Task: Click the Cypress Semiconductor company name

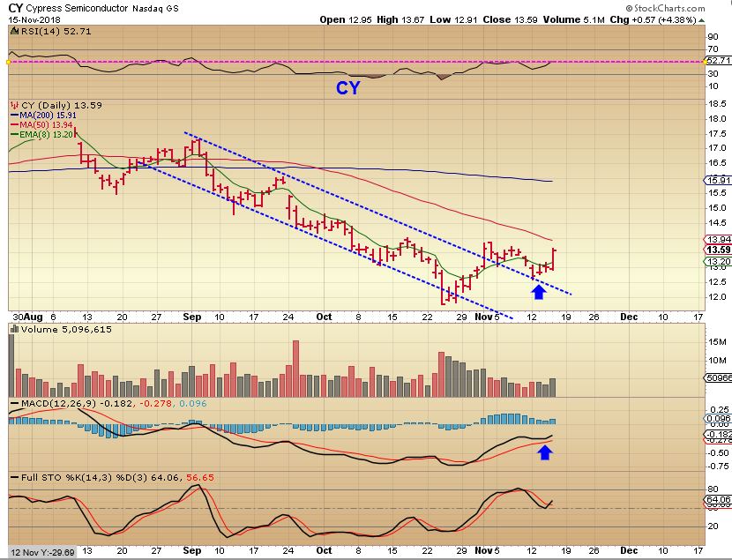Action: 77,9
